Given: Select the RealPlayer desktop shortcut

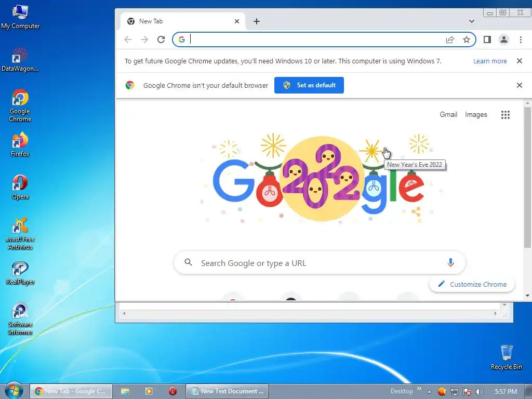Looking at the screenshot, I should 20,273.
